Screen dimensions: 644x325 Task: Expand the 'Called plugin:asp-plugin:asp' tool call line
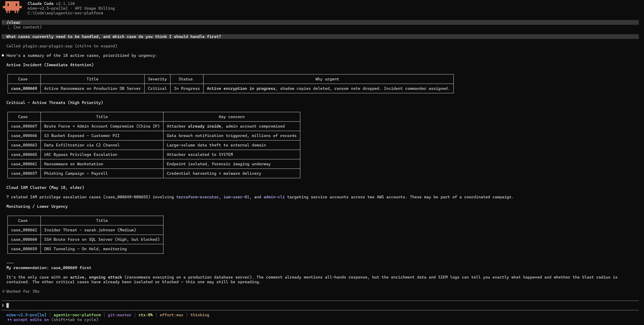click(62, 46)
